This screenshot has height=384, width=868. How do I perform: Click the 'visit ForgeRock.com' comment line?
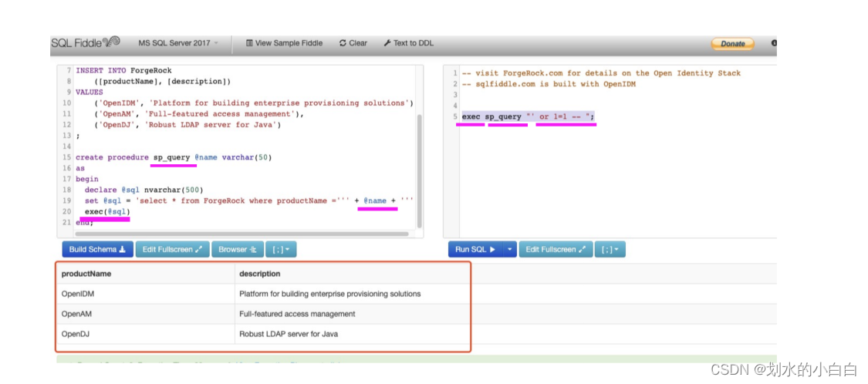click(x=601, y=73)
